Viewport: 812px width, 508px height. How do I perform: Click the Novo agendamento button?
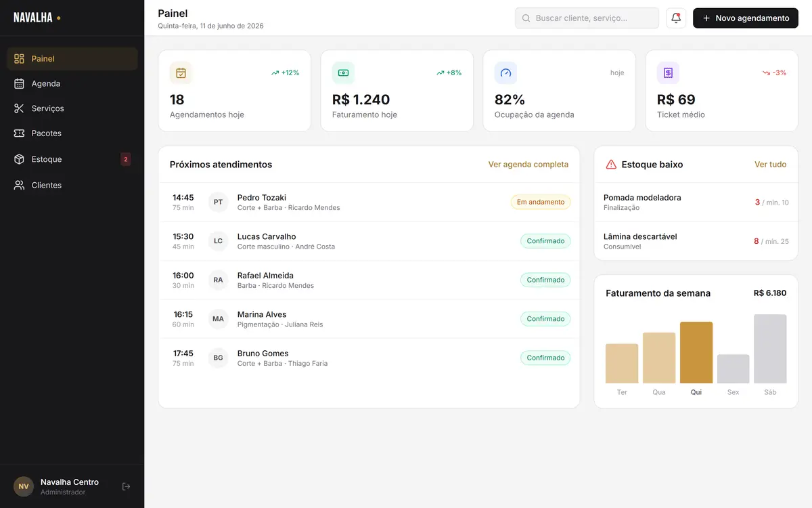tap(746, 18)
